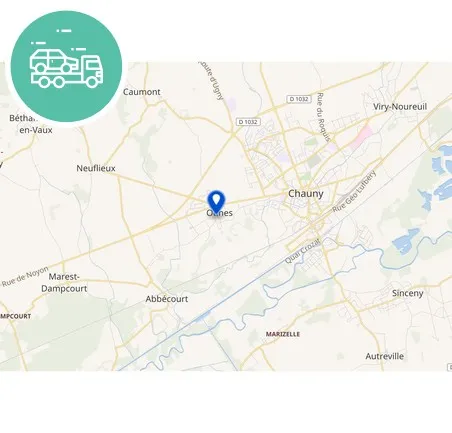Image resolution: width=452 pixels, height=433 pixels.
Task: Select the Abbécourt village label
Action: click(167, 299)
